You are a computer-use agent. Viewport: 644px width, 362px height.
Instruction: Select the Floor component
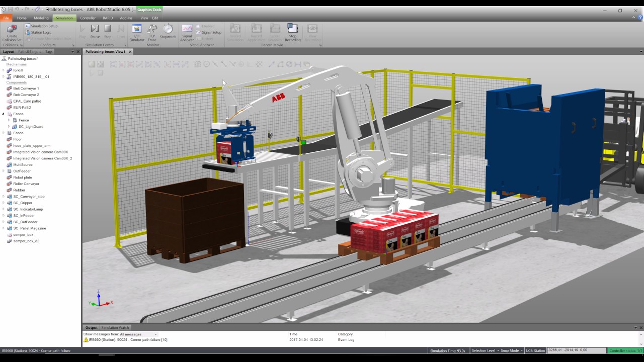pyautogui.click(x=18, y=139)
